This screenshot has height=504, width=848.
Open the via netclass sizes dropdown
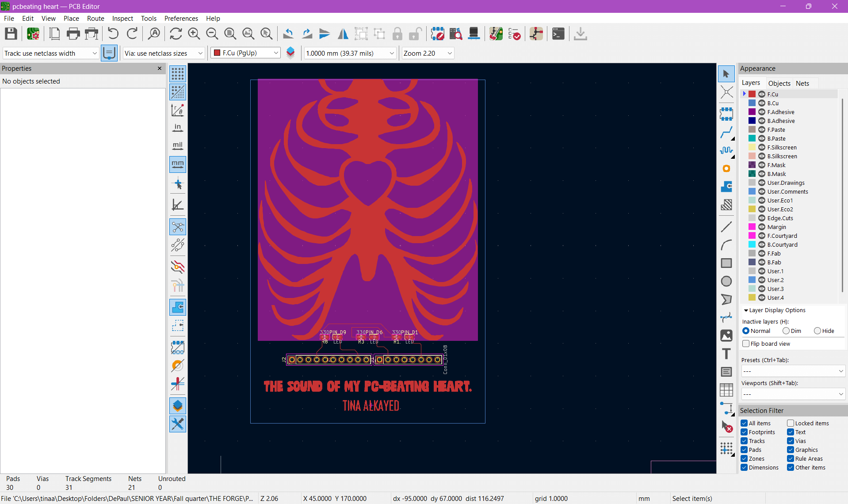[201, 53]
